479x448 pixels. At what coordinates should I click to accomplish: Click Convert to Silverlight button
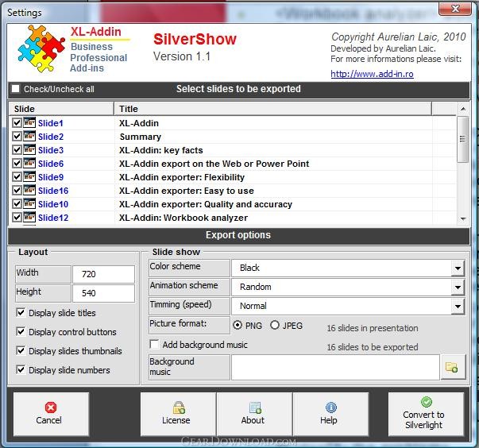pos(426,414)
